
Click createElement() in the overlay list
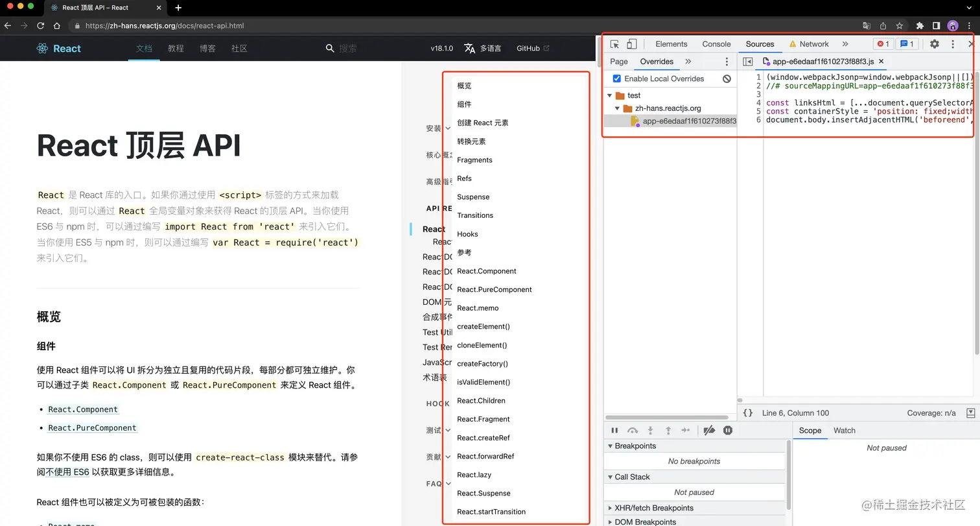coord(484,327)
